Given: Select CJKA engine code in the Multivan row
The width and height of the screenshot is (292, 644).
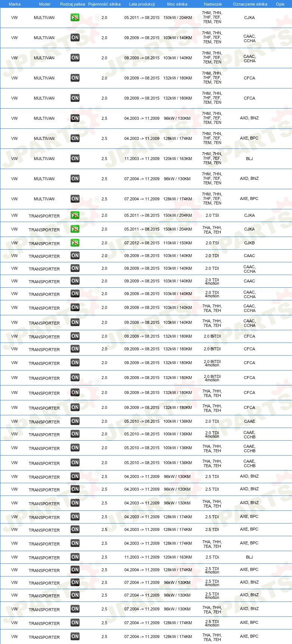Looking at the screenshot, I should tap(249, 18).
